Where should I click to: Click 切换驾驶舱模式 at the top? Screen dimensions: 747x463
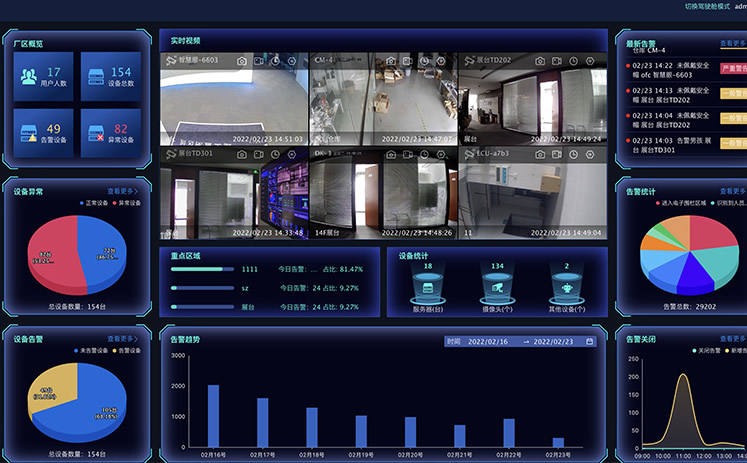point(707,6)
